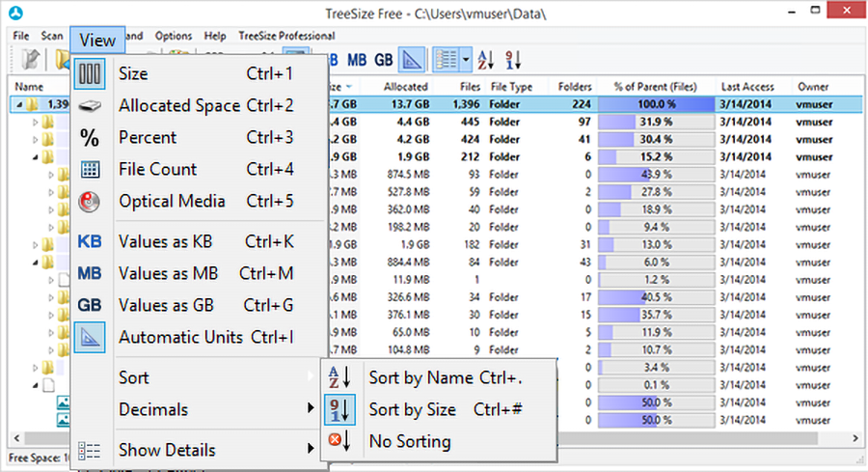The image size is (868, 472).
Task: Click the Show Details list icon in menu
Action: click(89, 451)
